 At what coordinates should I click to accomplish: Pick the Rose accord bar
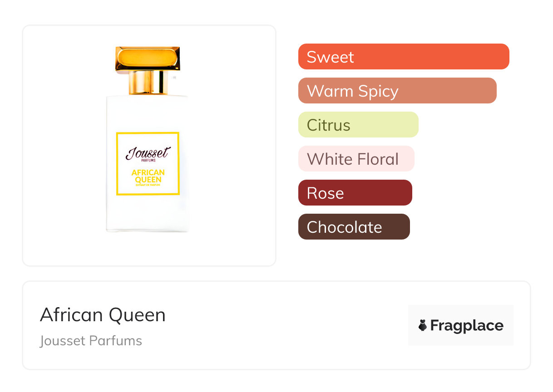point(355,193)
